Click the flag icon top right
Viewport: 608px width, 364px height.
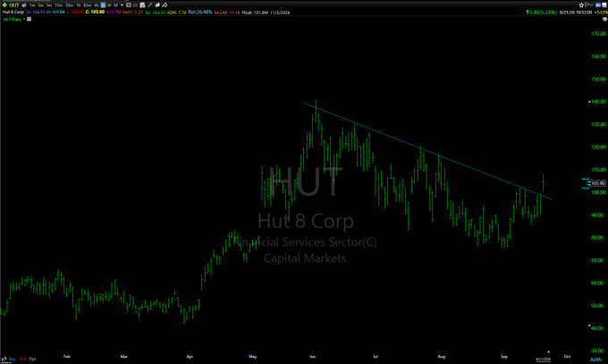pos(587,5)
